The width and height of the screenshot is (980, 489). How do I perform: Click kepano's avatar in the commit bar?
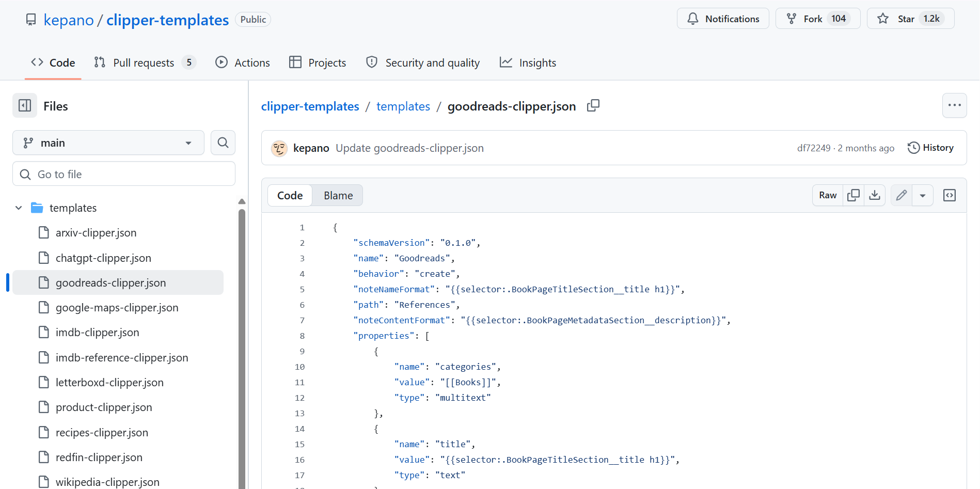click(x=279, y=148)
